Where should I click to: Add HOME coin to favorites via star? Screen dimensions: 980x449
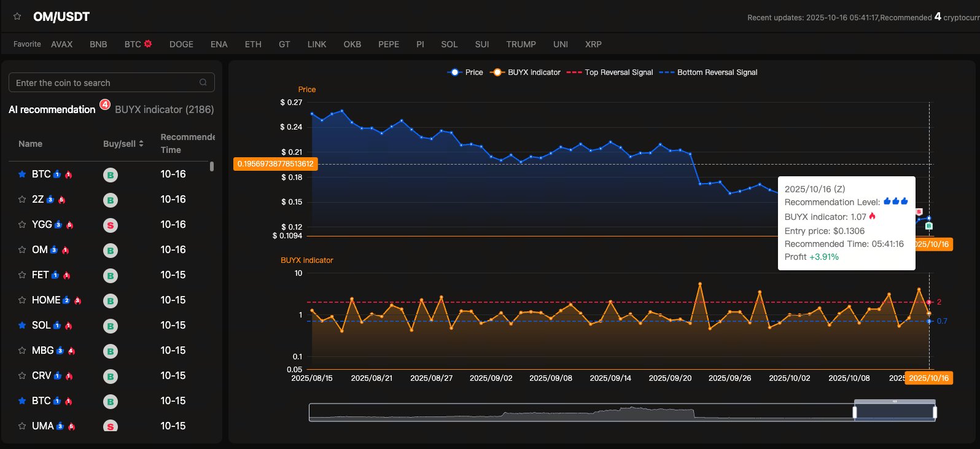point(22,300)
